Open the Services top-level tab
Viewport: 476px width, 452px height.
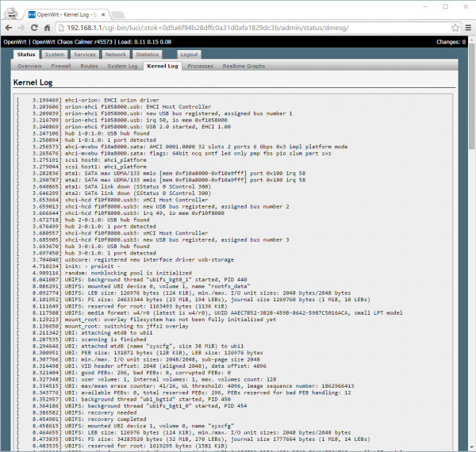tap(85, 55)
